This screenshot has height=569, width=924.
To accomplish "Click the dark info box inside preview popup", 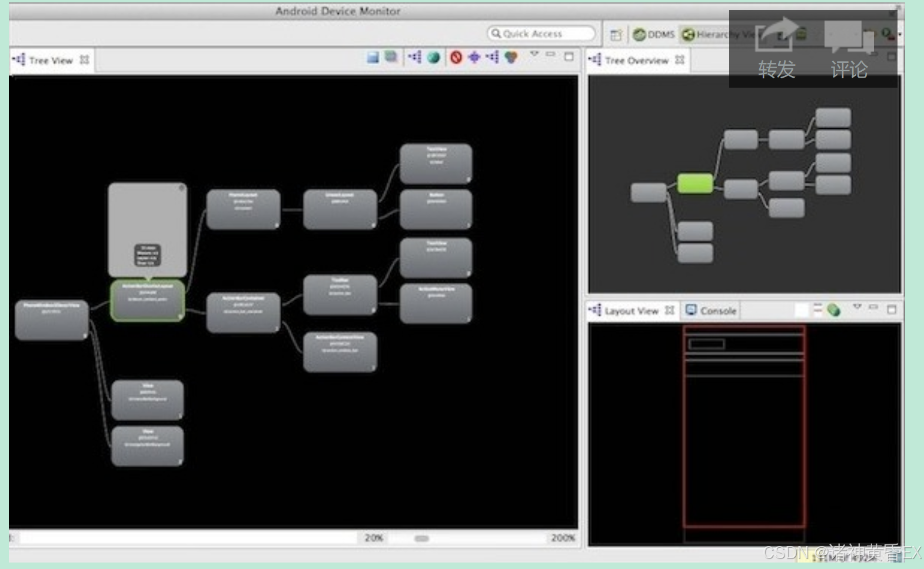I will (x=147, y=255).
